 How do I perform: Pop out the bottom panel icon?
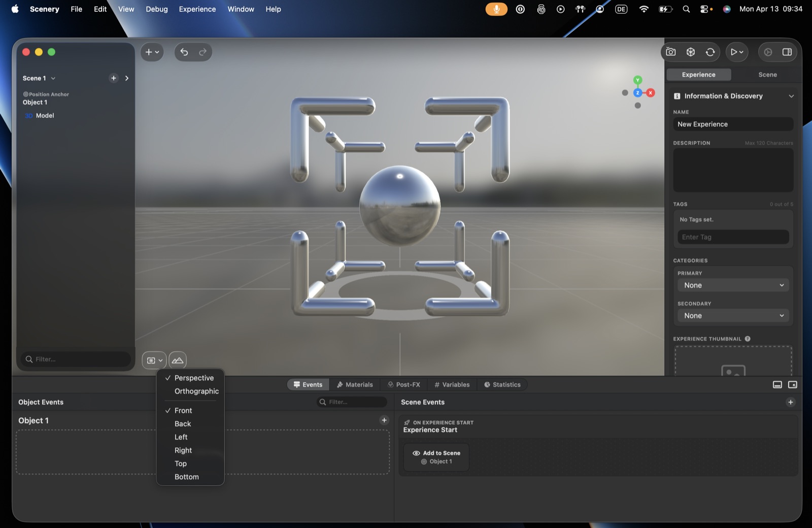[x=793, y=385]
